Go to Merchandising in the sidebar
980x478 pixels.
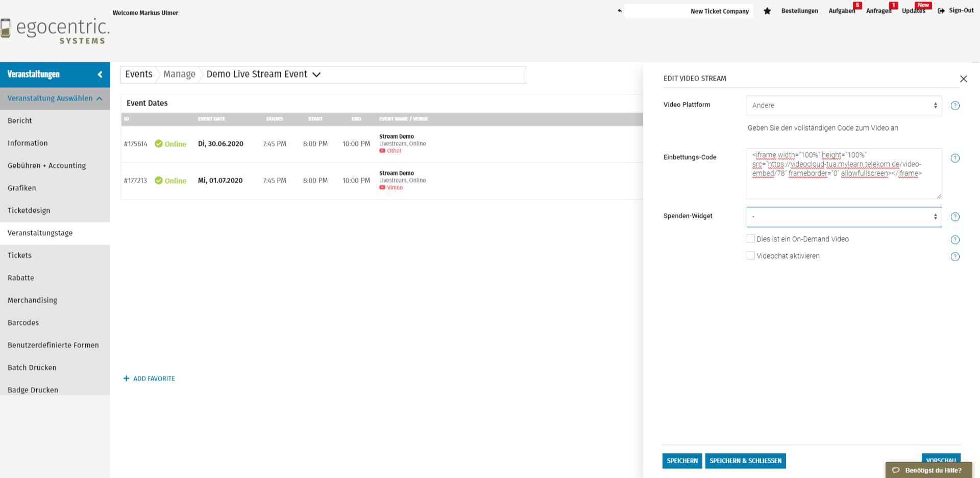pyautogui.click(x=33, y=300)
